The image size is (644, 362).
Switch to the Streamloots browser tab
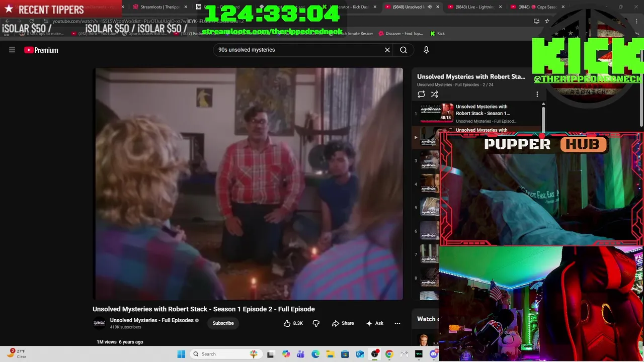159,7
